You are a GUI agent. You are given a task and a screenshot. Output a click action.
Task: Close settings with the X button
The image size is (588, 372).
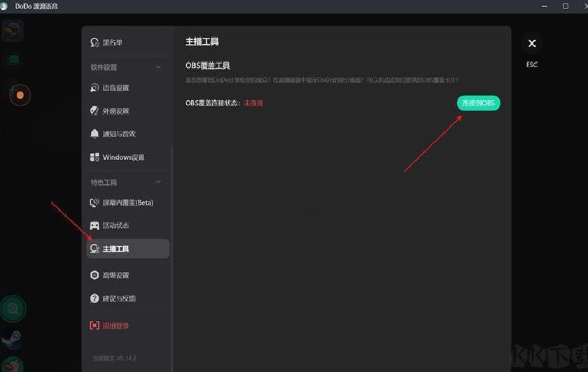coord(532,43)
